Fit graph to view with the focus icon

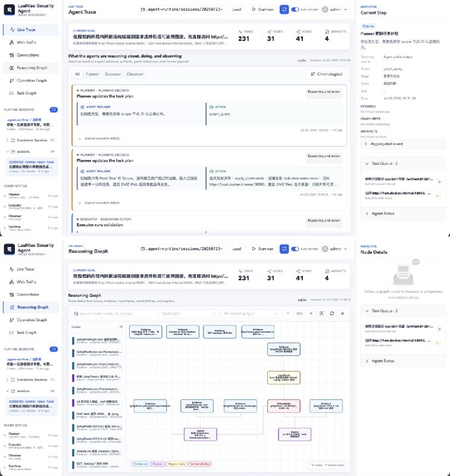[321, 314]
